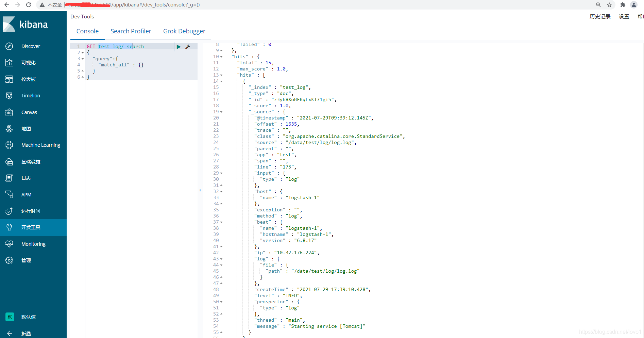
Task: Click the editor pane resize handle
Action: coord(200,191)
